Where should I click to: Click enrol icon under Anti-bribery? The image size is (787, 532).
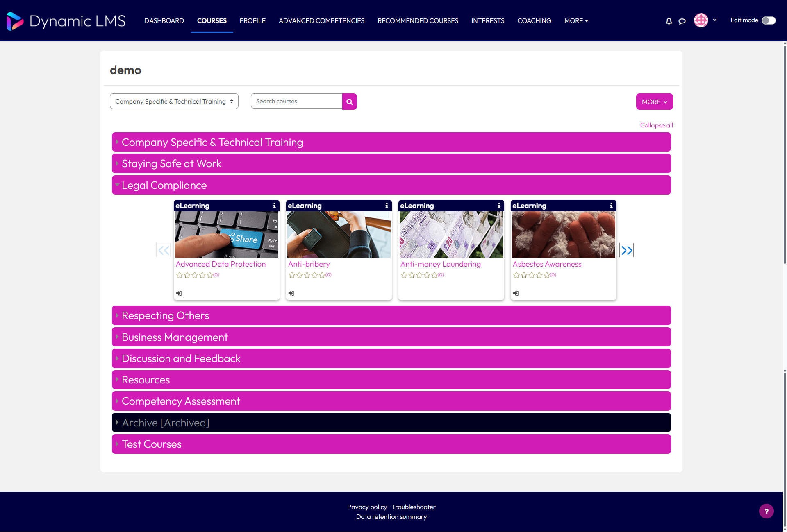pyautogui.click(x=291, y=293)
